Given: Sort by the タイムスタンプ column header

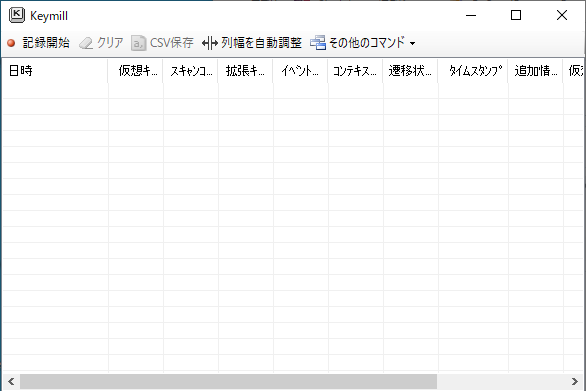Looking at the screenshot, I should point(473,70).
